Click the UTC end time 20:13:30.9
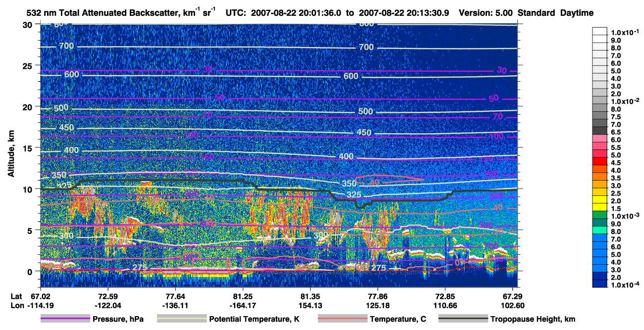This screenshot has width=644, height=330. [428, 13]
